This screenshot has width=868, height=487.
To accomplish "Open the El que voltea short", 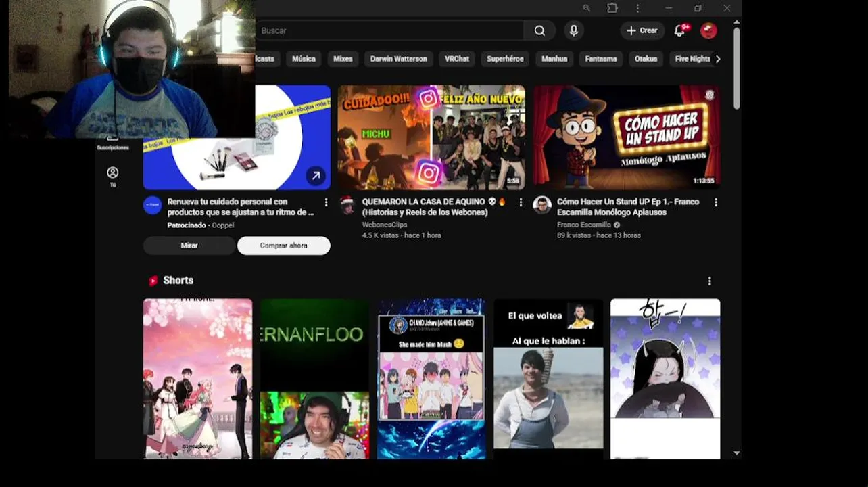I will [548, 379].
